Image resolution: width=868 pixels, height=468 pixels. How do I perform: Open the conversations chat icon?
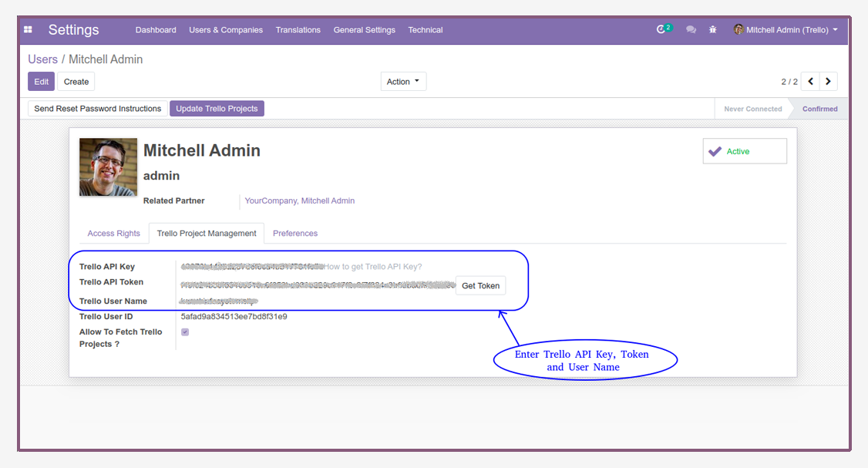point(691,30)
